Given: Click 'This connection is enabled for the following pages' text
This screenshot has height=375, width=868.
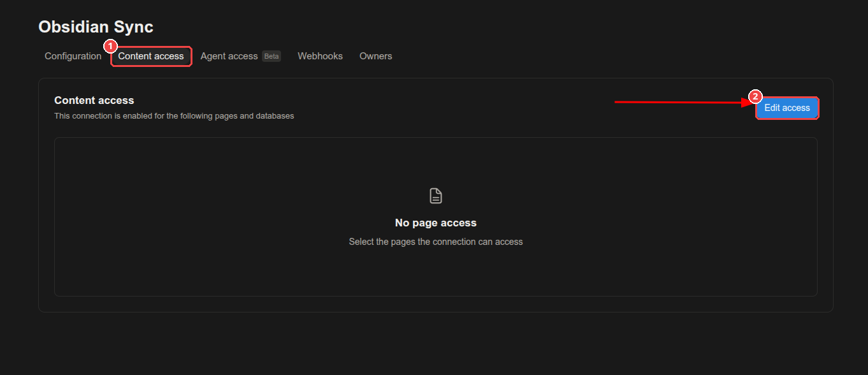Looking at the screenshot, I should coord(174,116).
